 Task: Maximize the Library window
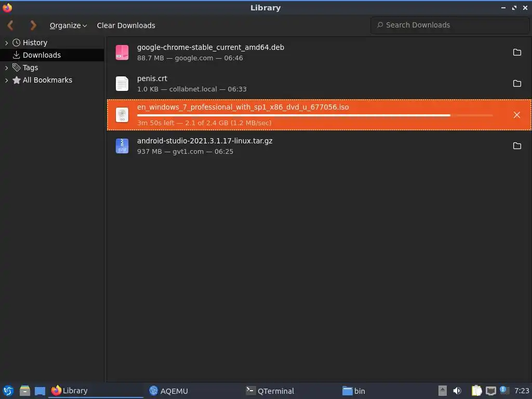click(x=514, y=7)
